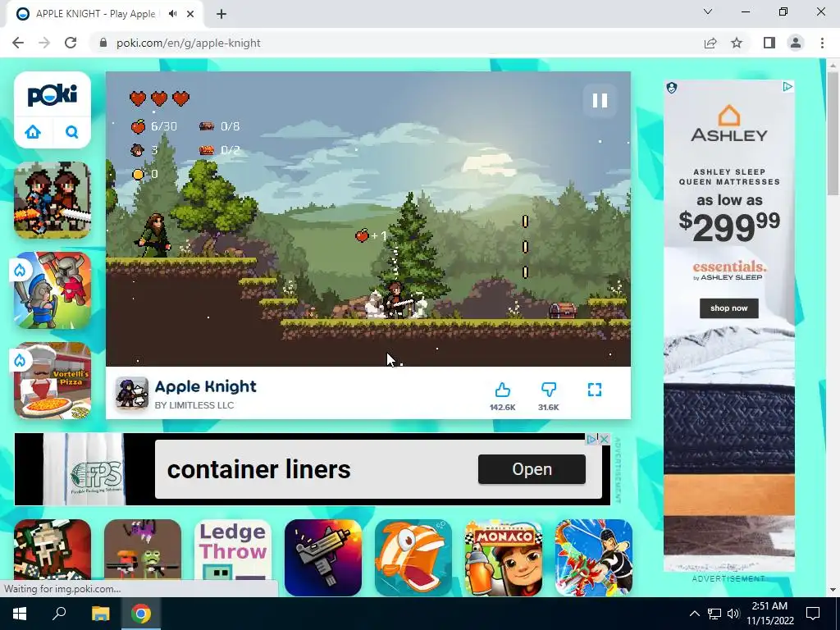Open the notification center
Viewport: 840px width, 630px height.
pyautogui.click(x=813, y=614)
